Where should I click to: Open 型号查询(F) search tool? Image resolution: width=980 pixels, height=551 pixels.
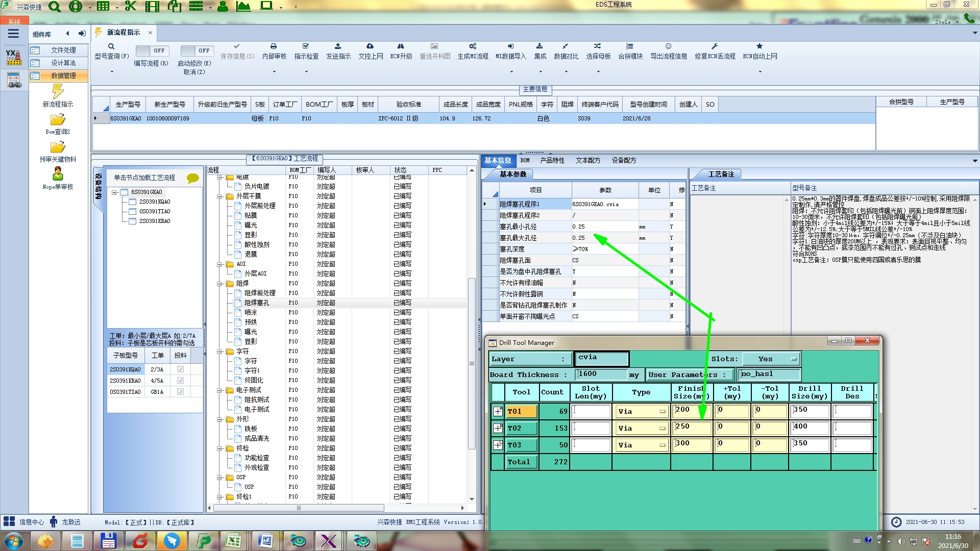pyautogui.click(x=111, y=51)
